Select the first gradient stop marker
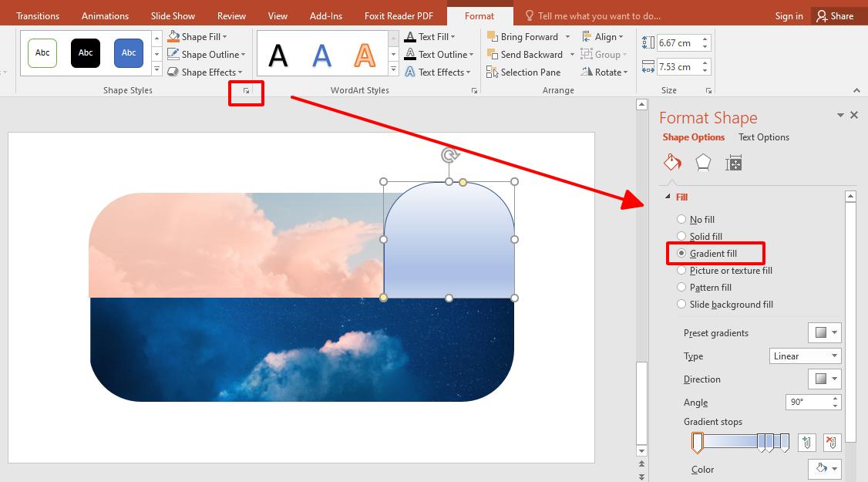868x482 pixels. point(698,442)
